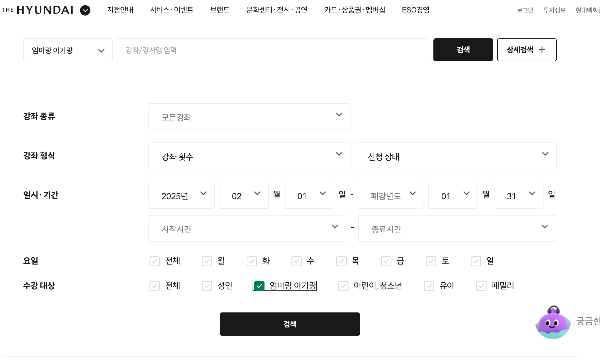This screenshot has height=363, width=600.
Task: Check the 토 weekday checkbox
Action: pos(431,261)
